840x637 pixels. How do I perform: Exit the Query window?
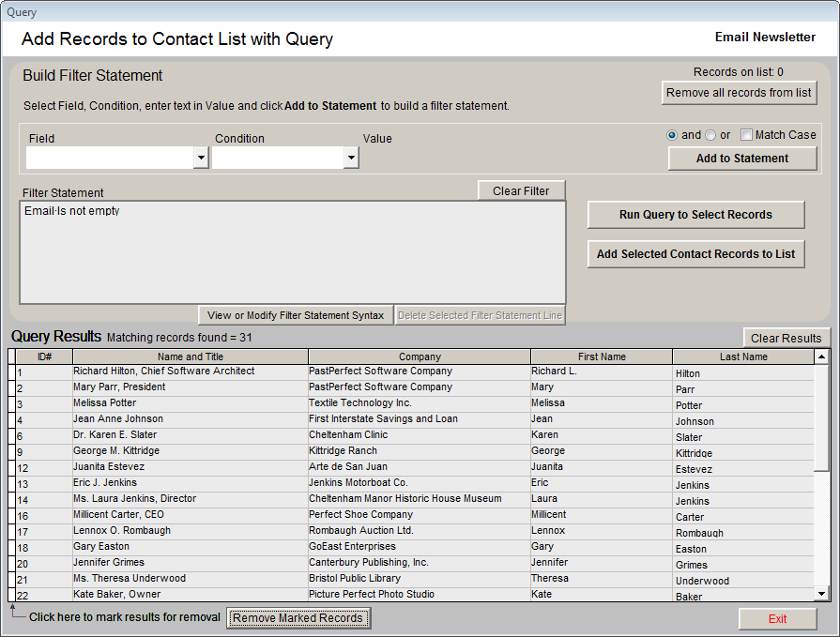(x=778, y=619)
